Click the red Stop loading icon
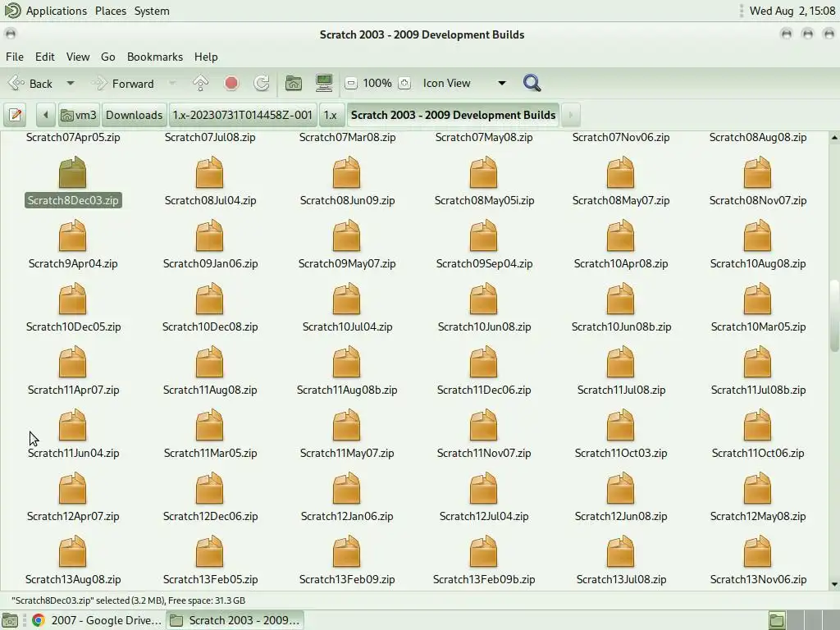Screen dimensions: 840x630 click(231, 83)
